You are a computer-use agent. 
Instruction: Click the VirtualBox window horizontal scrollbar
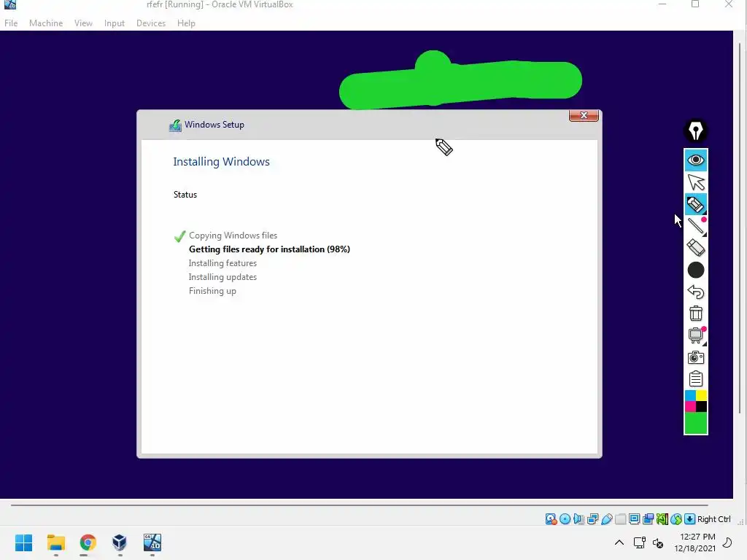(359, 505)
